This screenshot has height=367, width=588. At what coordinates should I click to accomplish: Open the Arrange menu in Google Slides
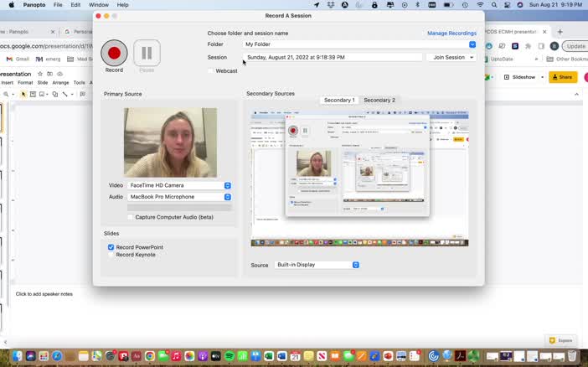point(60,83)
